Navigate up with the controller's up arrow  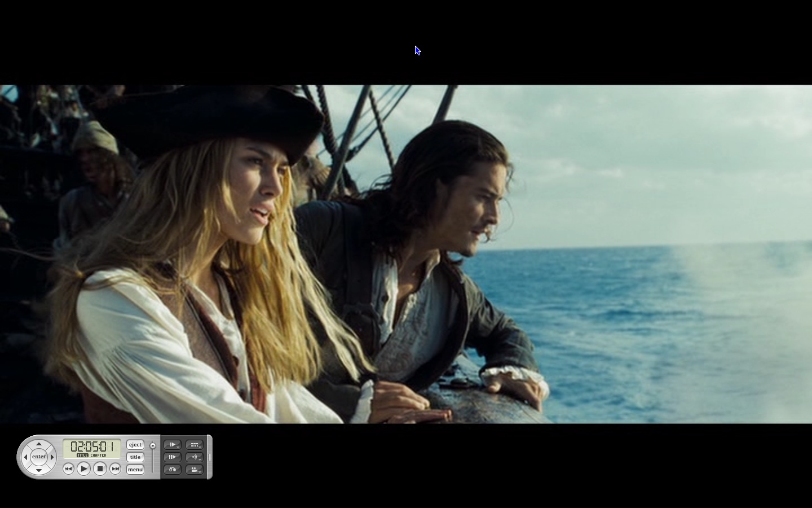[38, 444]
